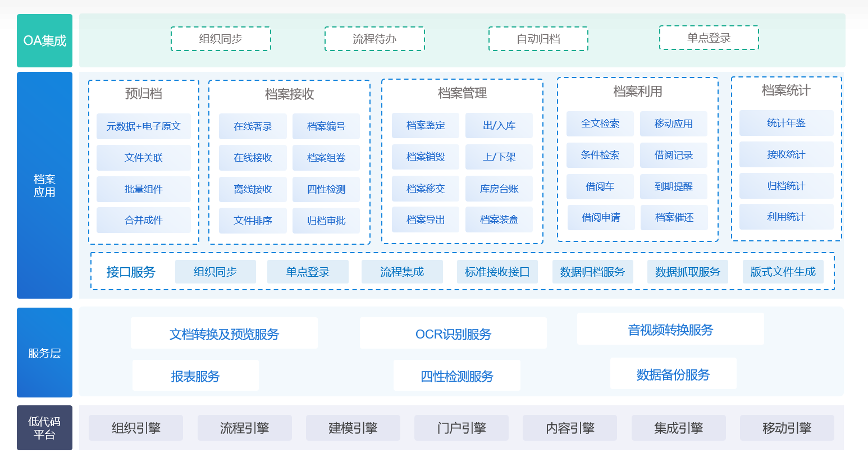
Task: Open 档案鉴定 in 档案管理
Action: click(x=426, y=125)
